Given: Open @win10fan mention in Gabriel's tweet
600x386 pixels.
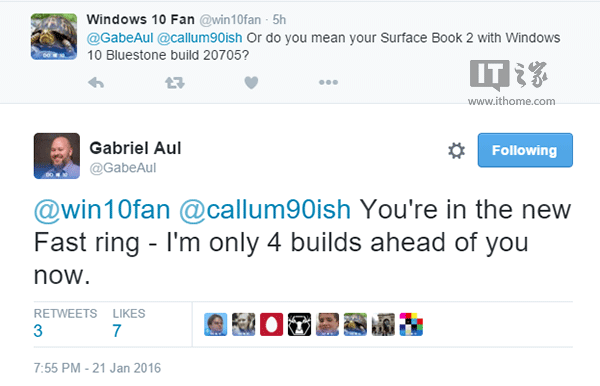Looking at the screenshot, I should 102,210.
